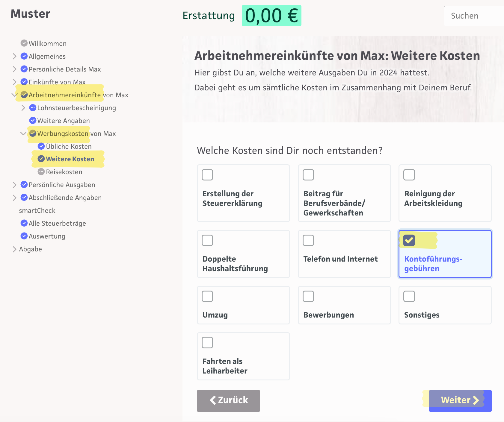Click the checkmark icon next to Auswertung
This screenshot has height=422, width=504.
[x=24, y=236]
